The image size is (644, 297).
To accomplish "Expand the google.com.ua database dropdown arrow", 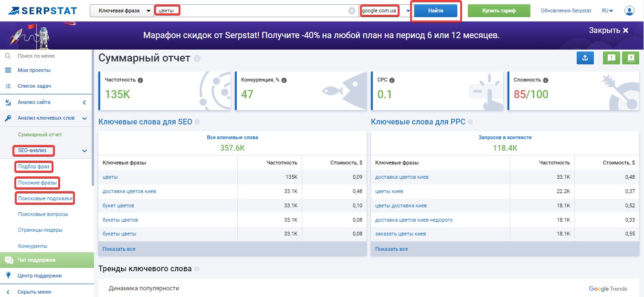I will click(x=408, y=10).
